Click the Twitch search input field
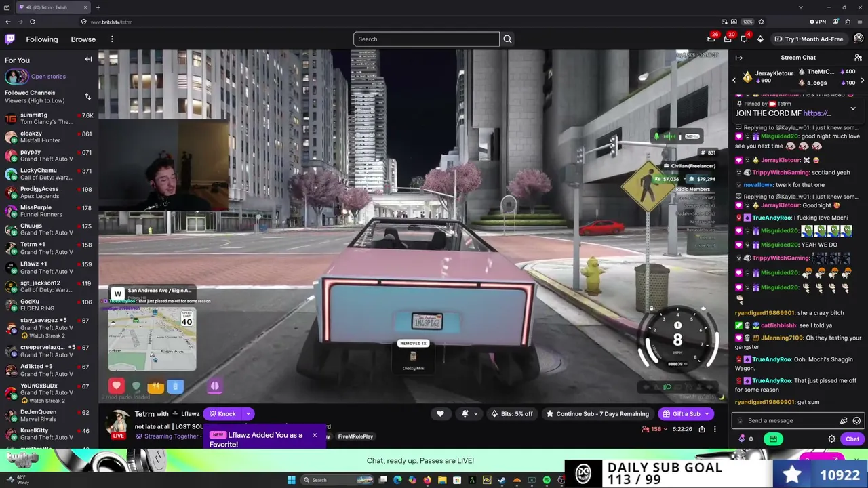Screen dimensions: 868x488 [x=426, y=39]
